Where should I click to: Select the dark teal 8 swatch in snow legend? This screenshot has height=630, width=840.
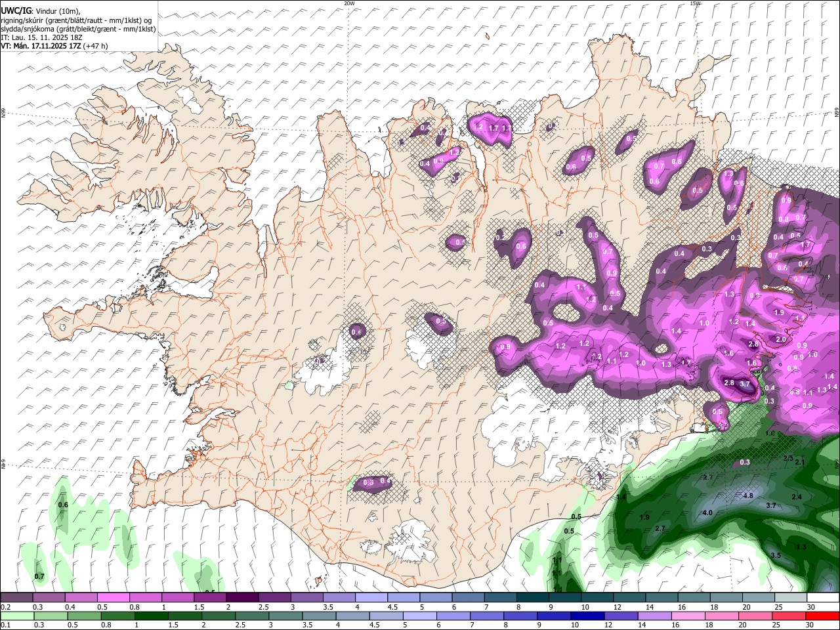[532, 598]
